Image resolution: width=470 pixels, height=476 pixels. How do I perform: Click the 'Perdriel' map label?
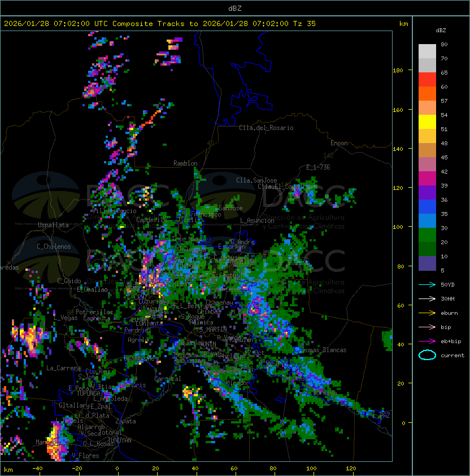[137, 330]
